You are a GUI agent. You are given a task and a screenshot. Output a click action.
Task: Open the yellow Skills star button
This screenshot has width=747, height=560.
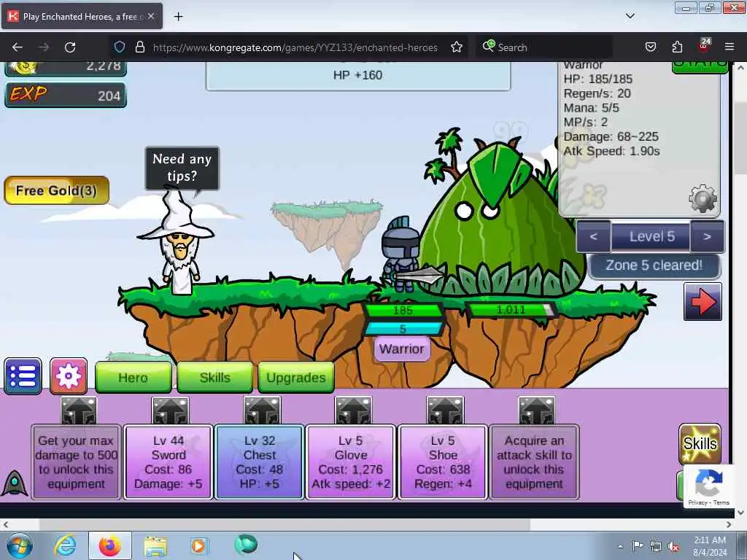click(x=700, y=444)
